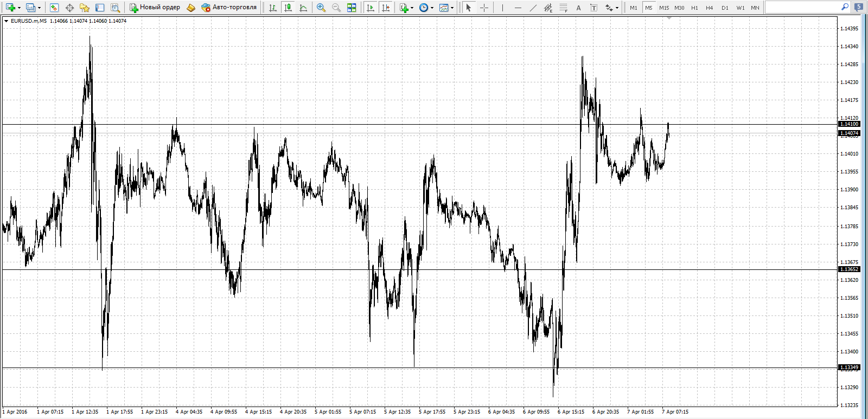
Task: Select the horizontal line drawing tool
Action: [x=518, y=8]
